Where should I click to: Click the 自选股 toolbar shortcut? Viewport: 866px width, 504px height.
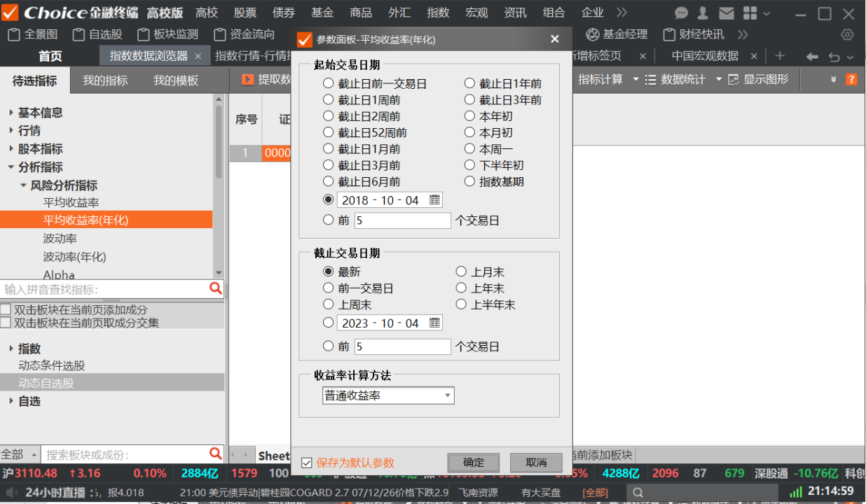97,34
